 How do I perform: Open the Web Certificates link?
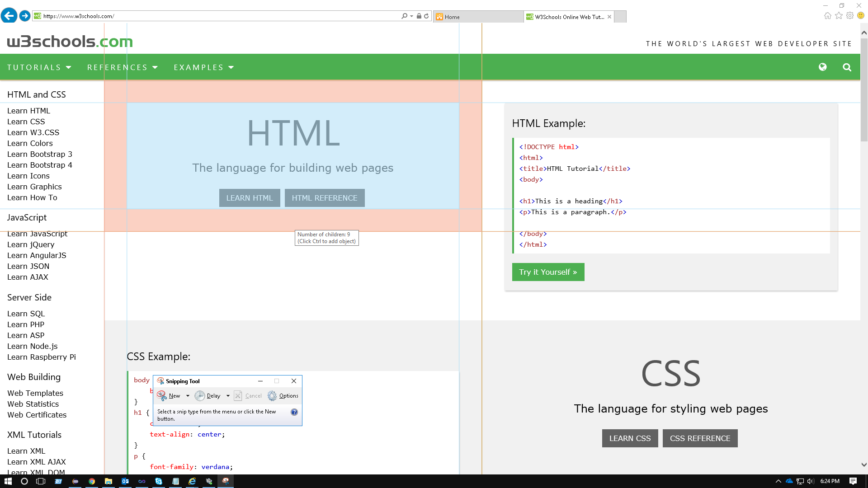37,415
